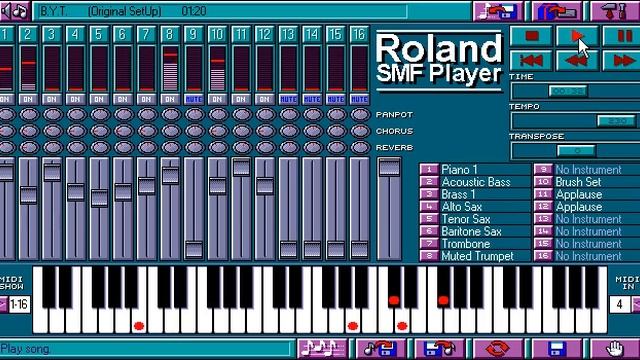
Task: Select channel 14 number button
Action: (x=312, y=34)
